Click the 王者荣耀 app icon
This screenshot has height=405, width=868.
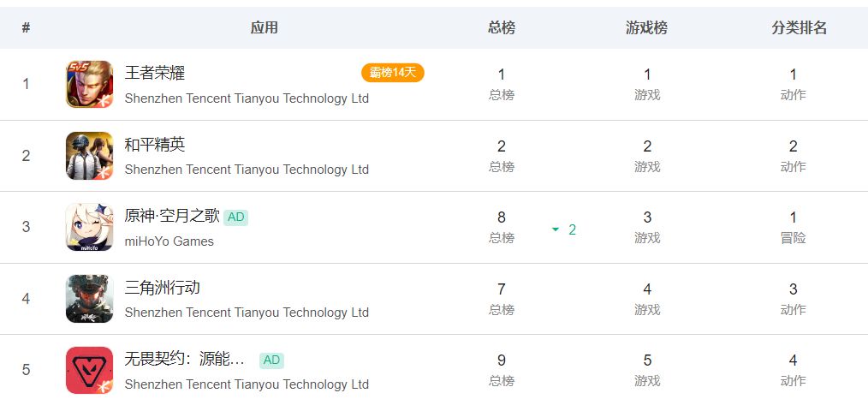tap(89, 84)
